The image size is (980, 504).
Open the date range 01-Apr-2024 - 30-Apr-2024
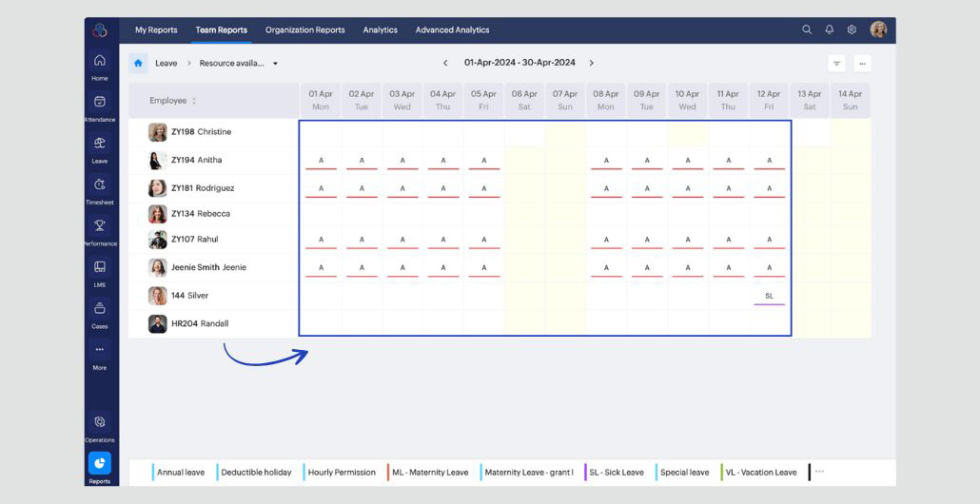pos(519,63)
